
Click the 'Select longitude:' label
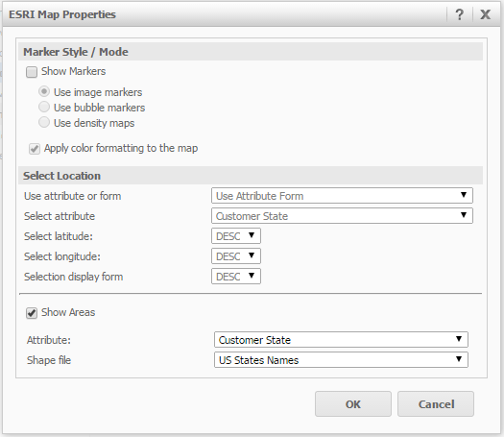tap(62, 256)
